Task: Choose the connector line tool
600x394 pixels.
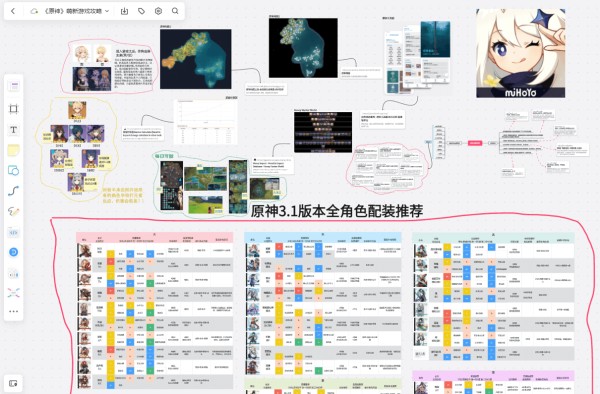Action: click(13, 191)
